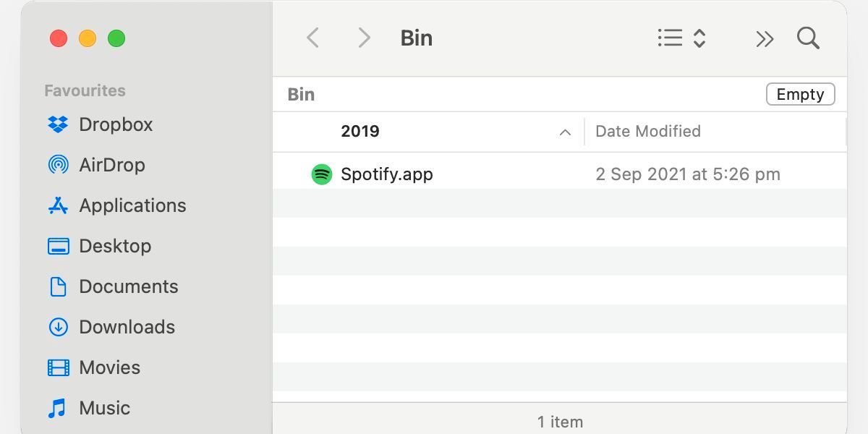Image resolution: width=868 pixels, height=434 pixels.
Task: Select Music in the sidebar
Action: point(104,408)
